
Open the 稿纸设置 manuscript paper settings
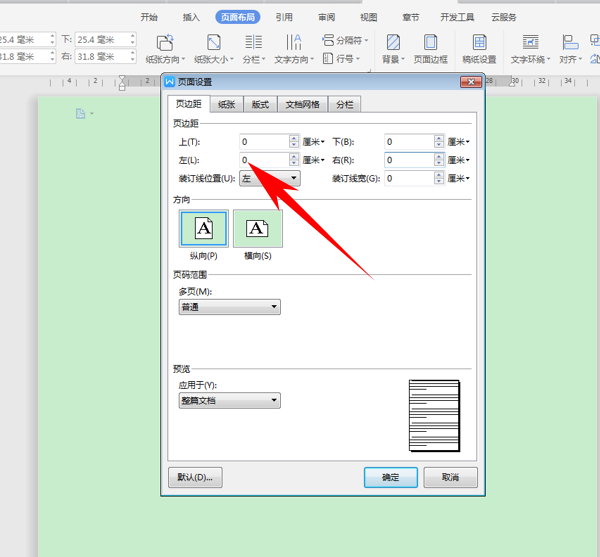[479, 49]
